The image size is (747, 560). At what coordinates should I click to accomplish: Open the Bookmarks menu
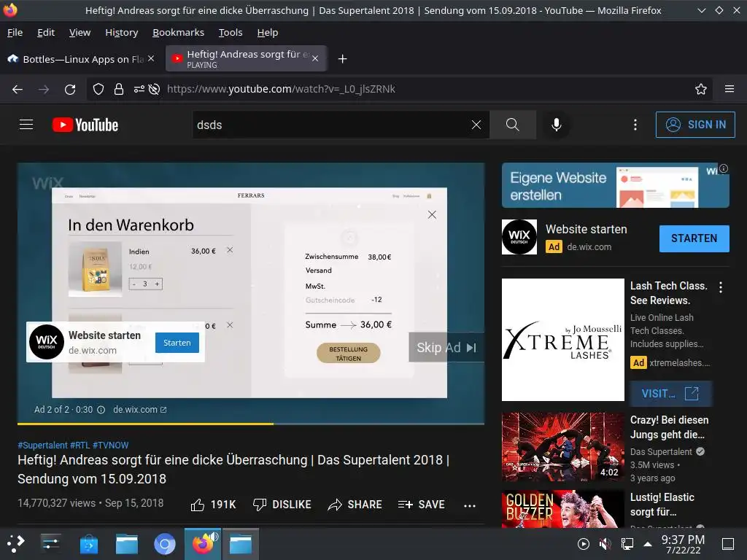pos(178,32)
